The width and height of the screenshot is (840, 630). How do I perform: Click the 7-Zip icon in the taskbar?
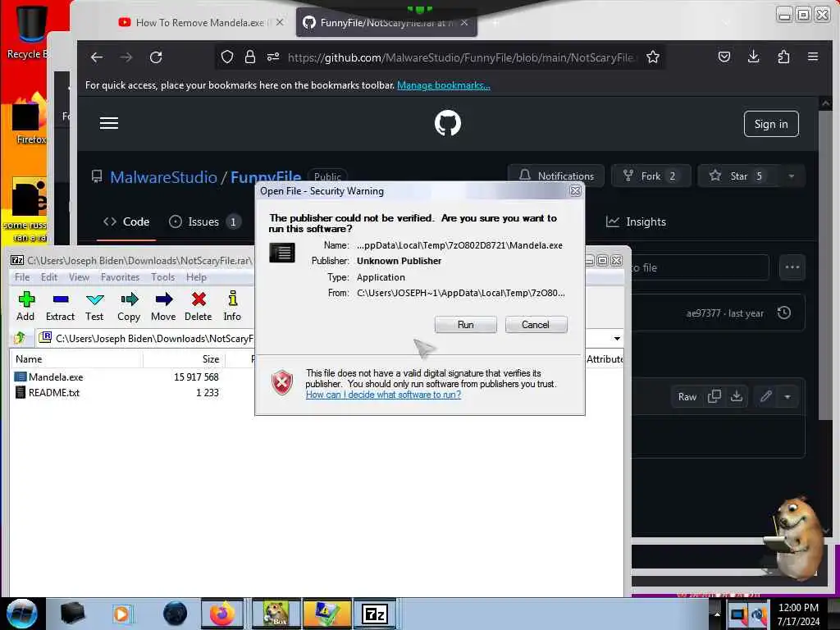pyautogui.click(x=374, y=614)
